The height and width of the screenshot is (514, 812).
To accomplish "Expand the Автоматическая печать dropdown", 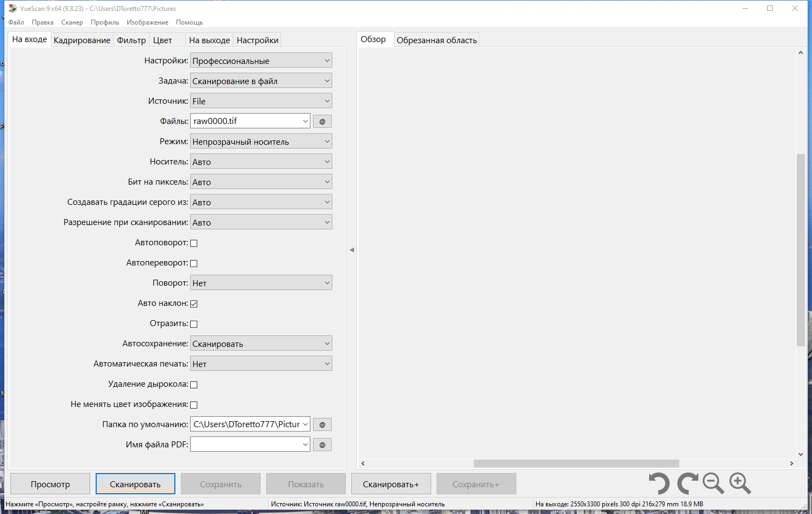I will [x=261, y=364].
